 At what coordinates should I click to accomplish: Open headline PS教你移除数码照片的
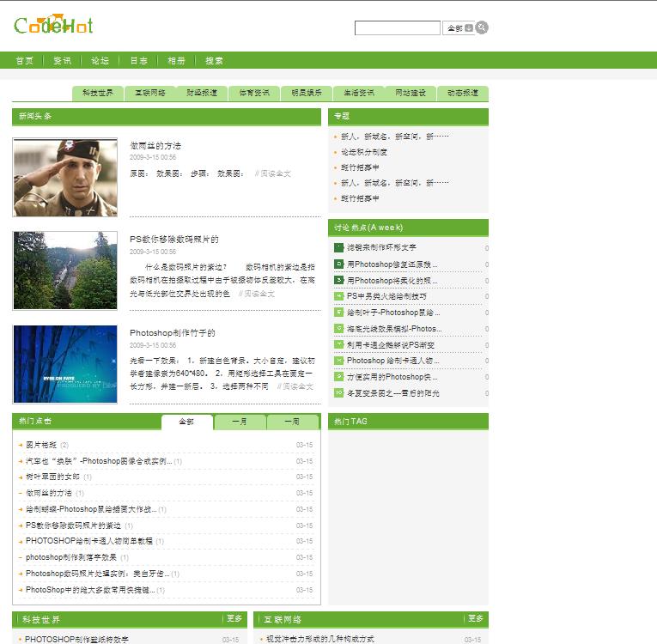click(x=174, y=240)
